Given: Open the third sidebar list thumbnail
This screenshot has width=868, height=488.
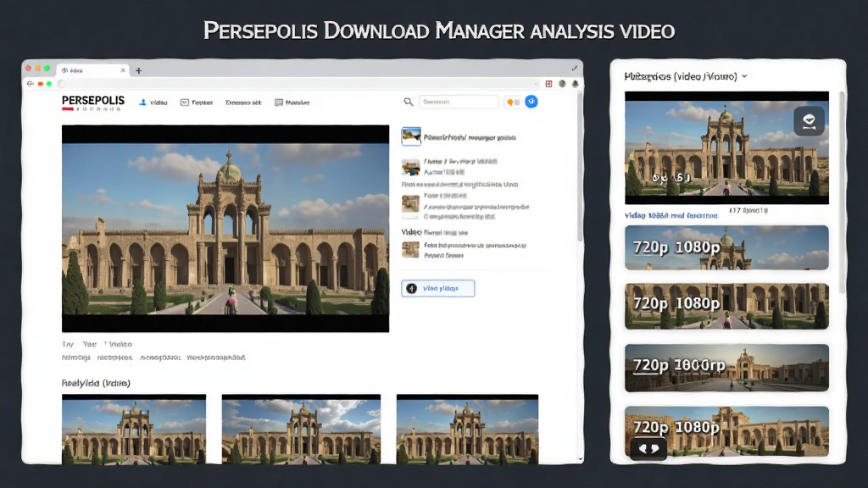Looking at the screenshot, I should (410, 203).
